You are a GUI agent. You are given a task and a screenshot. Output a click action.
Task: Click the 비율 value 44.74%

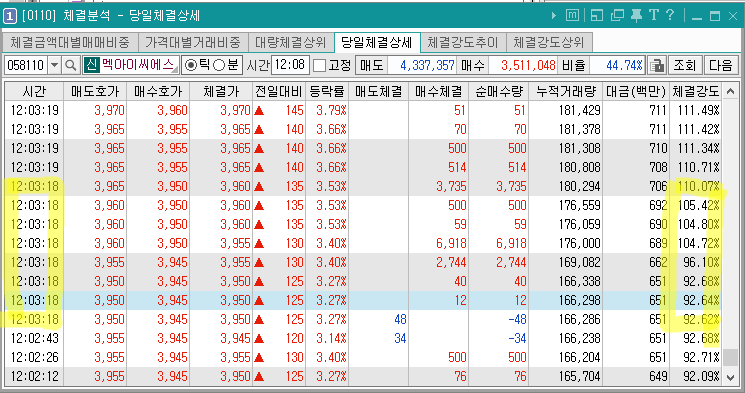(x=617, y=65)
